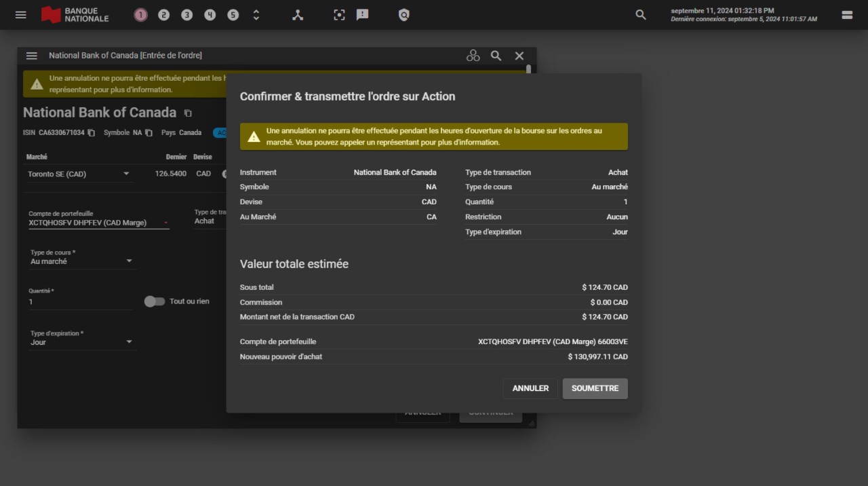Copy the National Bank of Canada name

tap(189, 113)
